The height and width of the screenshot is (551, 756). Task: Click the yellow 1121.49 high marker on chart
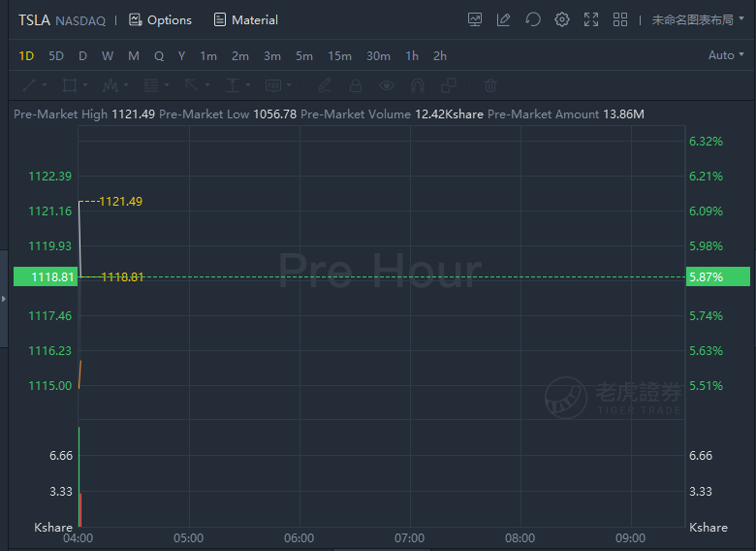[120, 201]
